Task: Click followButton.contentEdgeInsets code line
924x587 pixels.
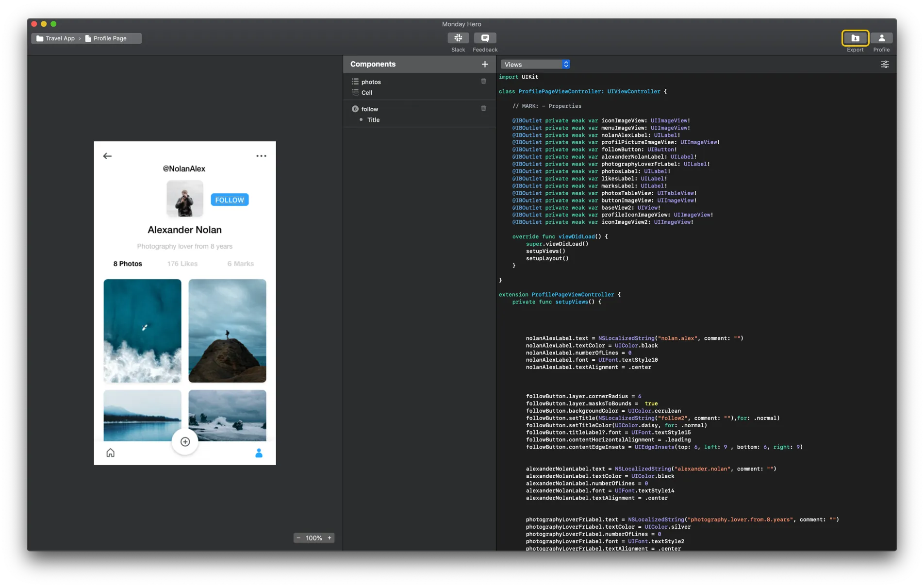Action: pyautogui.click(x=664, y=447)
